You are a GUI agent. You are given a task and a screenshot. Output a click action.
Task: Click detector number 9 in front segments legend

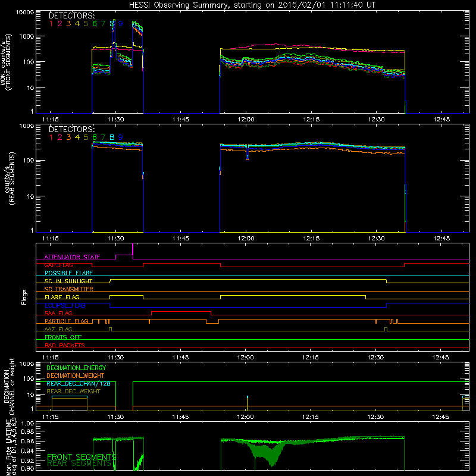[x=121, y=24]
